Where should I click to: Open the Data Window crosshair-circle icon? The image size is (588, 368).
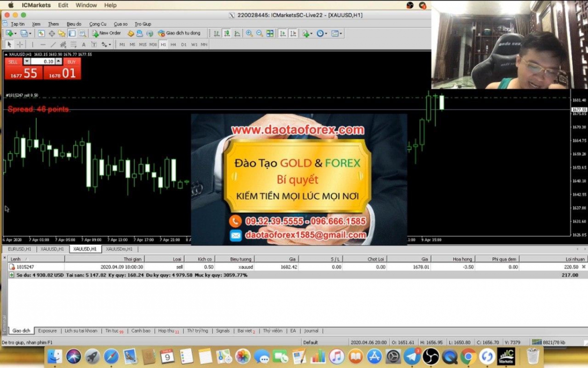click(x=52, y=33)
